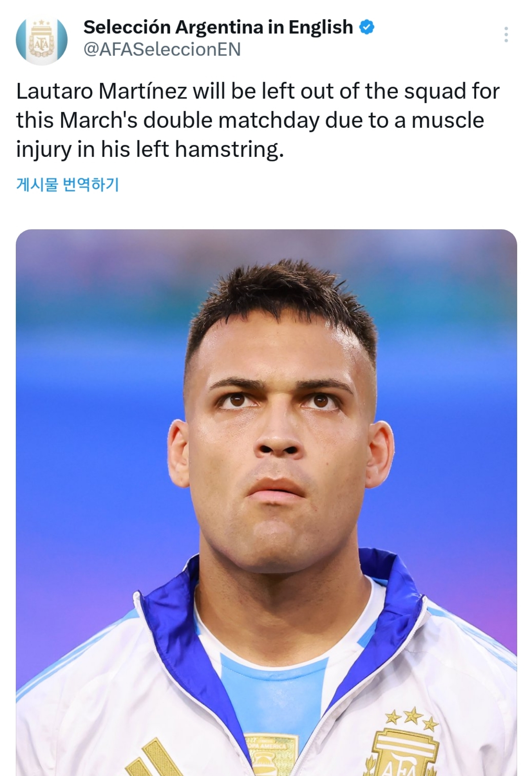Screen dimensions: 532x776
Task: Open the Selección Argentina in English profile name
Action: point(218,27)
